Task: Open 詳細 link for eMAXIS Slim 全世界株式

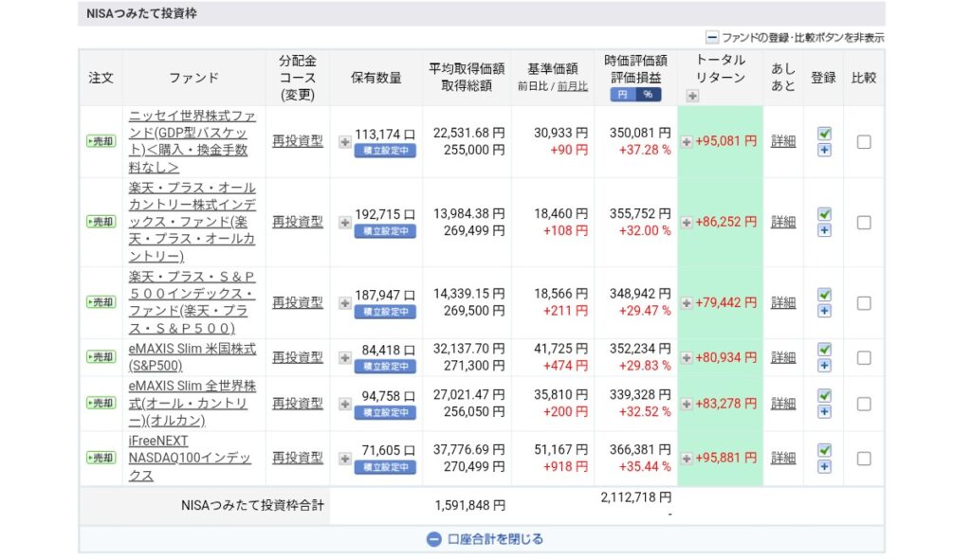Action: tap(783, 403)
